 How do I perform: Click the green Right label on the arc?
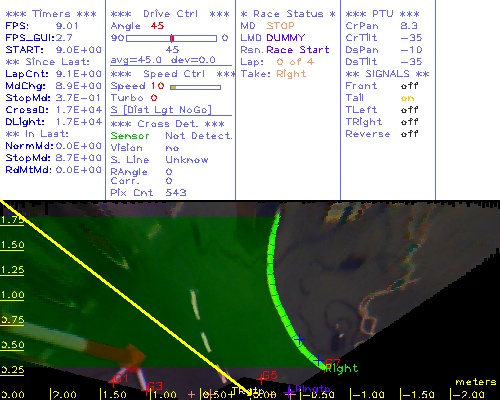341,368
